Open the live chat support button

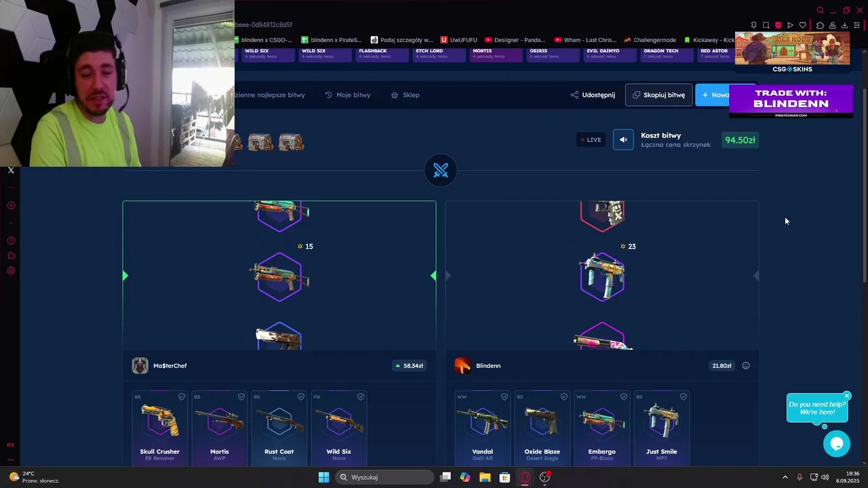coord(837,444)
